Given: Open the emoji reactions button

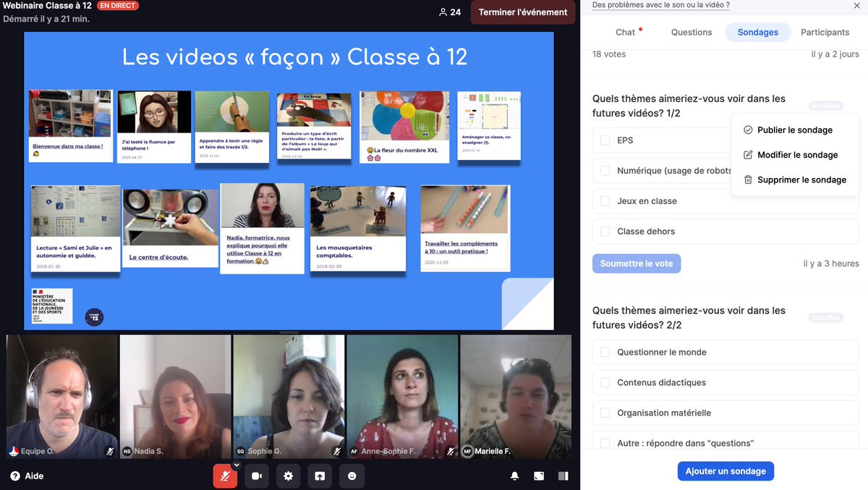Looking at the screenshot, I should (352, 476).
